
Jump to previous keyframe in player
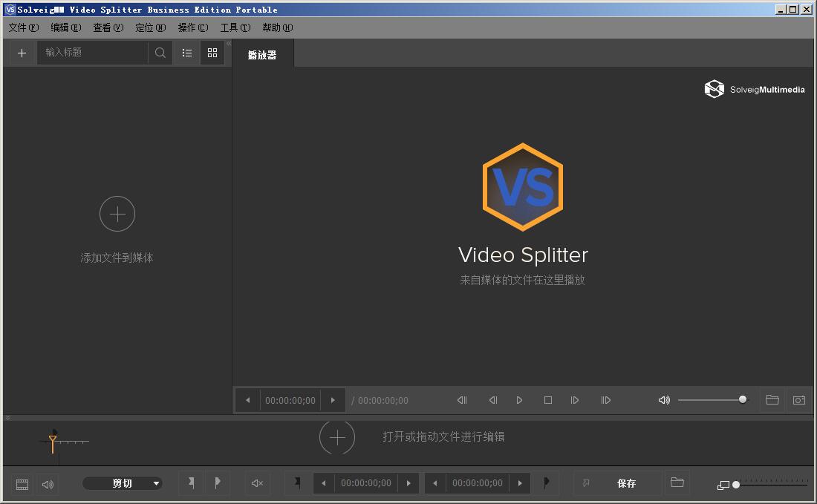tap(462, 400)
